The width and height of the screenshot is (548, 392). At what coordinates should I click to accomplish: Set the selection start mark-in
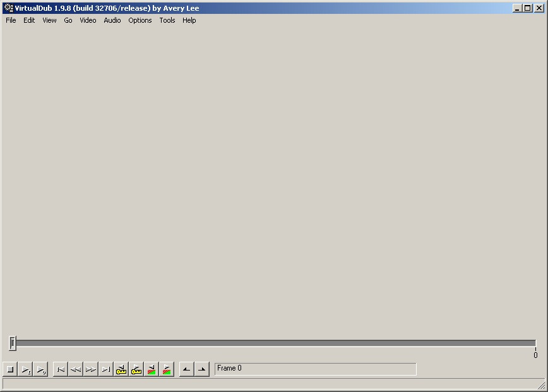(x=187, y=369)
